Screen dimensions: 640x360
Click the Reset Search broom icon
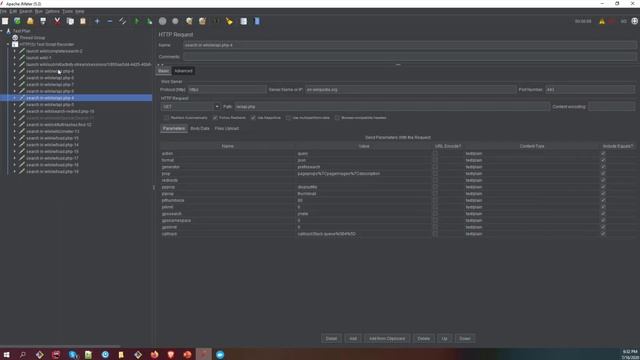pos(229,21)
